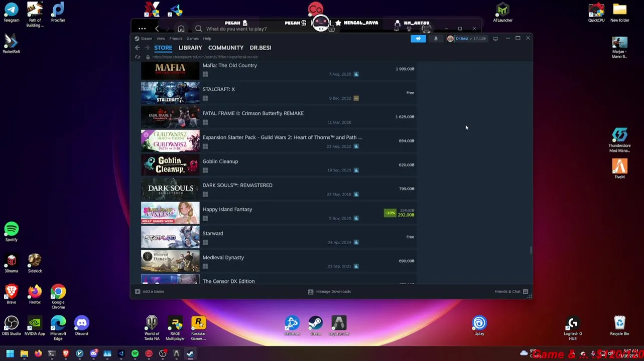Open FATAL FRAME II: Crimson Butterfly REMAKE

tap(279, 117)
